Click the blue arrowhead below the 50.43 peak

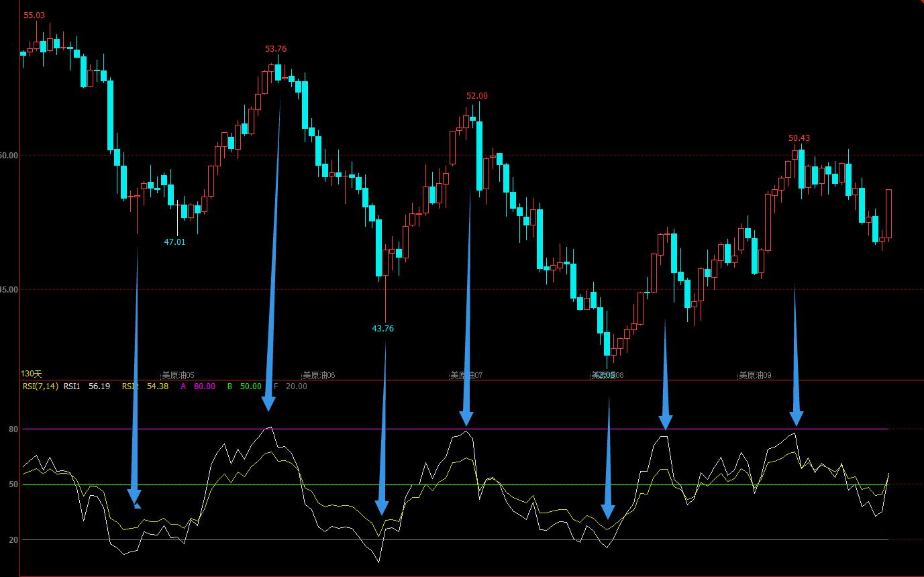797,418
